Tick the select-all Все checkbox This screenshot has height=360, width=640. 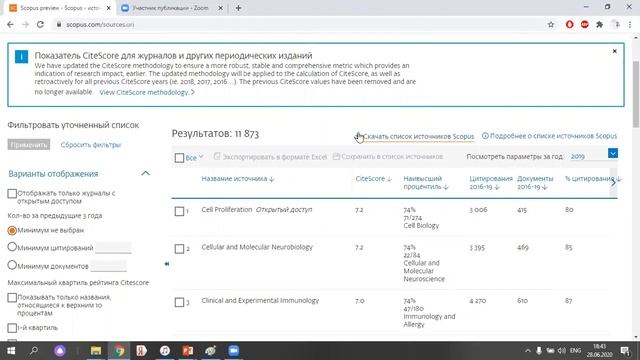[x=179, y=158]
